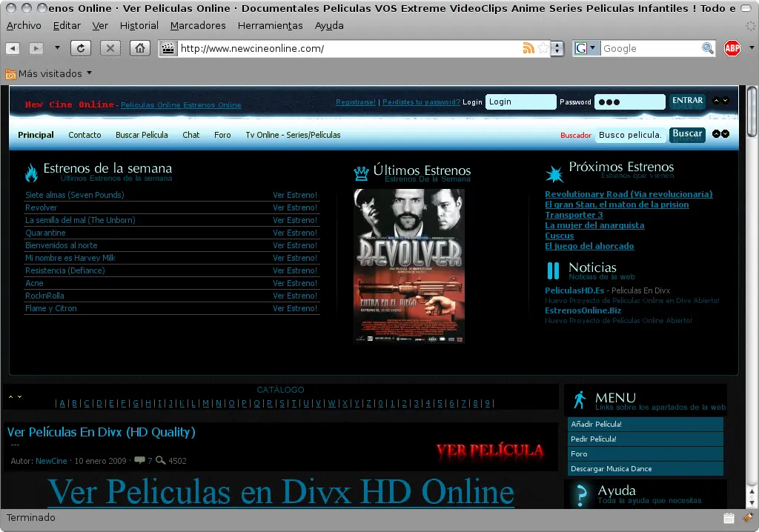Select catalog letter M
The width and height of the screenshot is (759, 532).
tap(206, 403)
